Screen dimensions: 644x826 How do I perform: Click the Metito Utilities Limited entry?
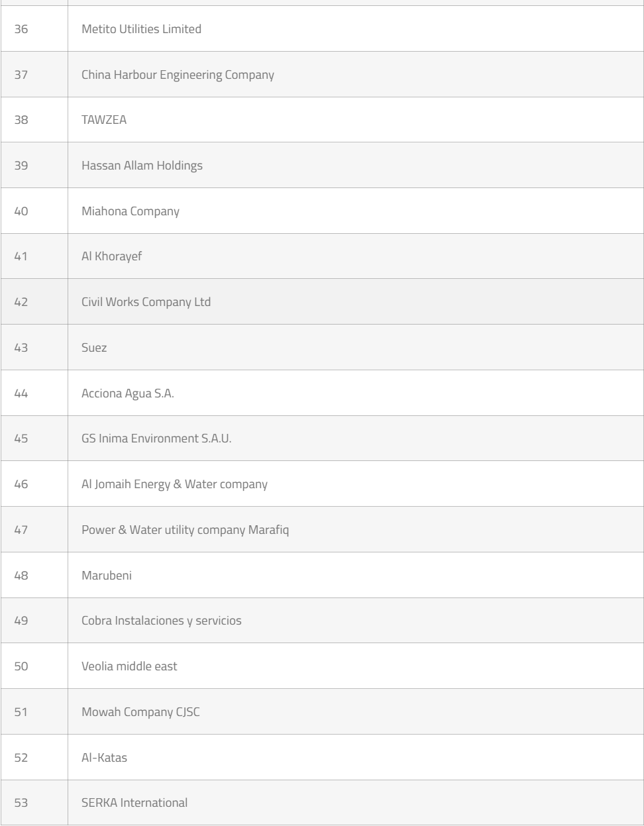coord(141,29)
